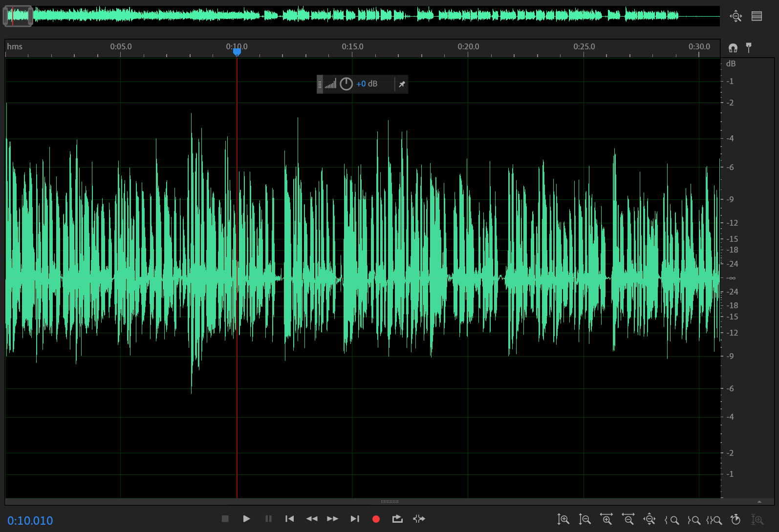Zoom in time with the horizontal-arrow magnifier
The height and width of the screenshot is (532, 779).
click(606, 519)
